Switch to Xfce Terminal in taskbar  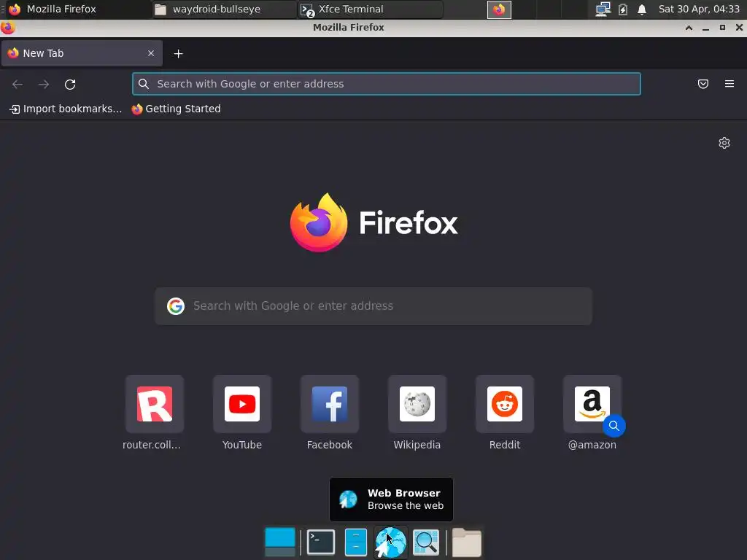[x=370, y=9]
